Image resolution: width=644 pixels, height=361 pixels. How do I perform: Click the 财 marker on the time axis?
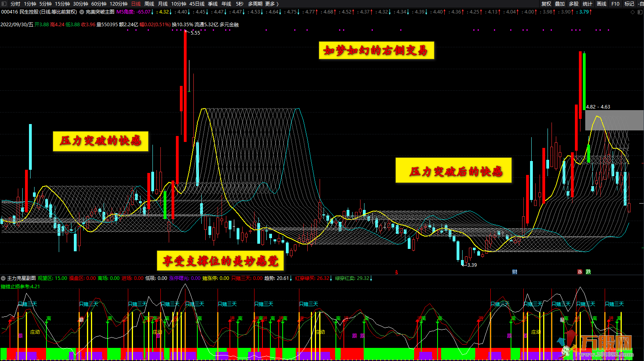(x=515, y=272)
